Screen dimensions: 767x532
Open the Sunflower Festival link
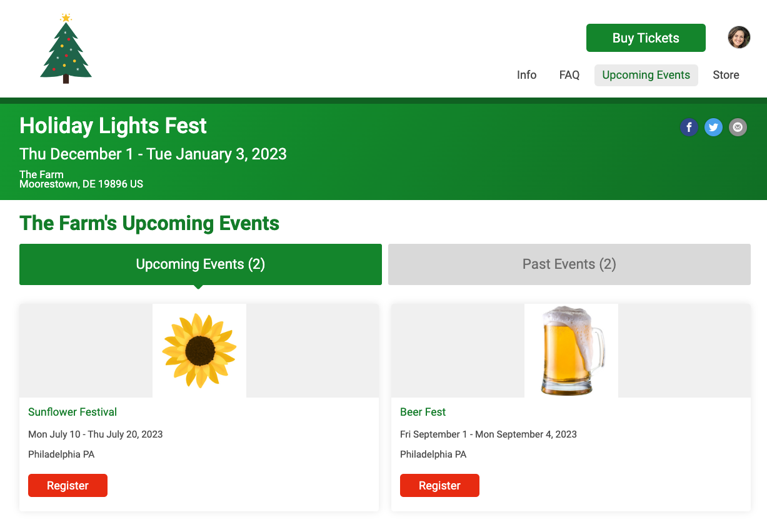click(73, 412)
